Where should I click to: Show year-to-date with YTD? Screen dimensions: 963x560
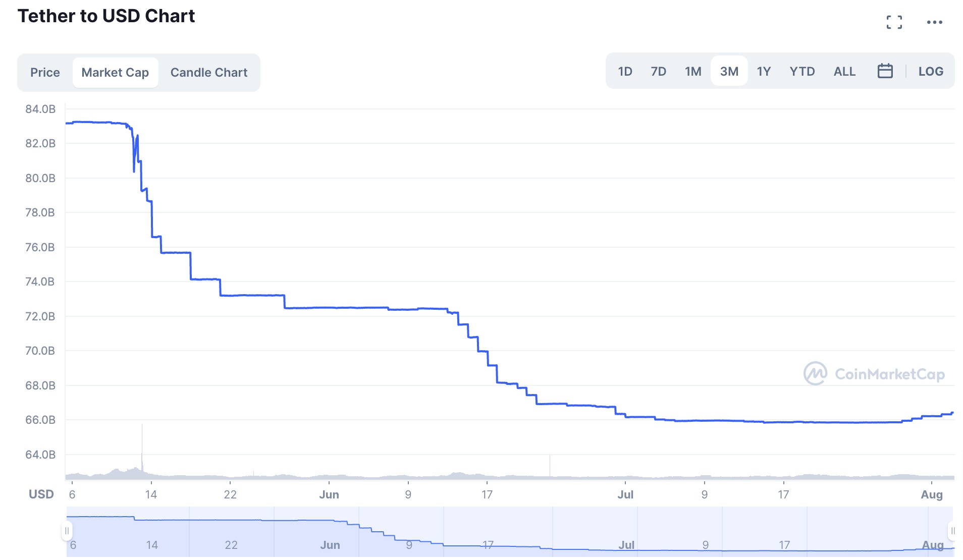802,71
